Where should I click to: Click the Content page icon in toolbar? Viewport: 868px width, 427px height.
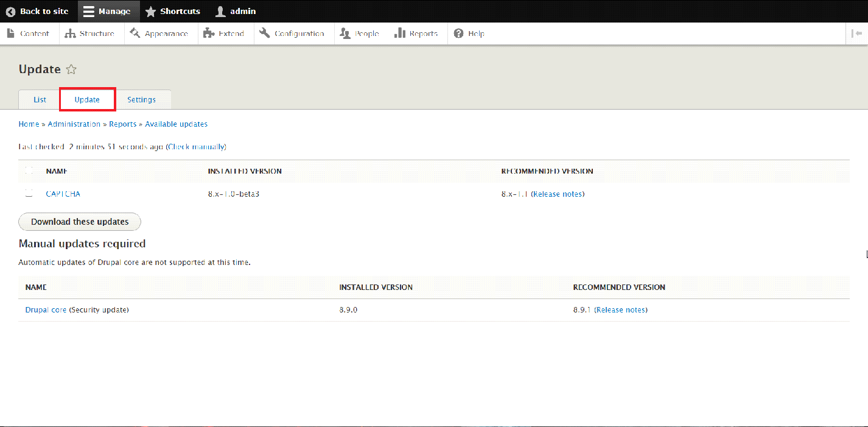pos(11,34)
